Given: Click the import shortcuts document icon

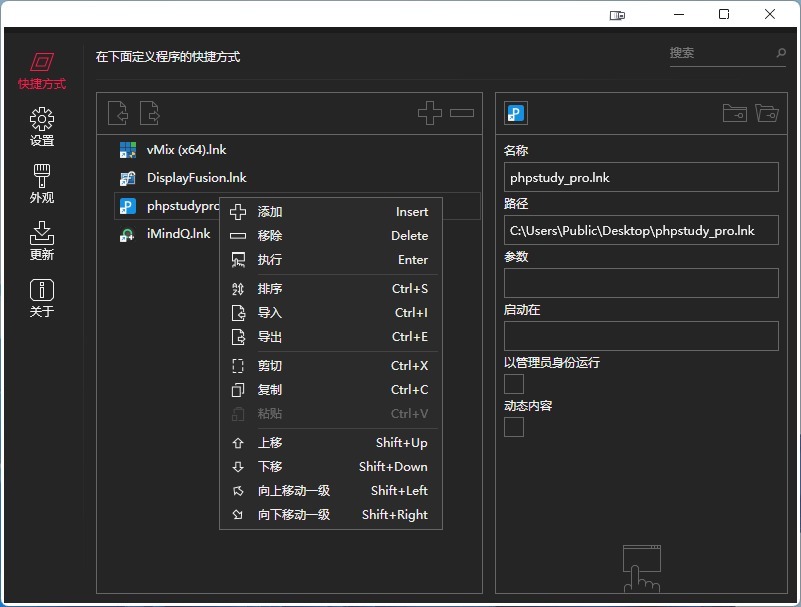Looking at the screenshot, I should click(117, 113).
